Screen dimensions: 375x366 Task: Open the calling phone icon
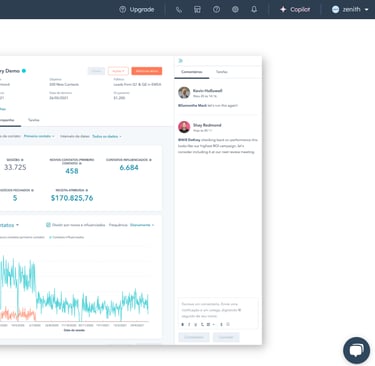179,9
